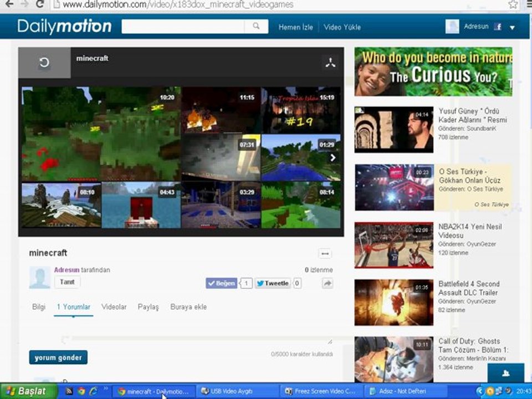Open Call of Duty: Ghosts video link
This screenshot has height=399, width=532.
click(x=473, y=345)
